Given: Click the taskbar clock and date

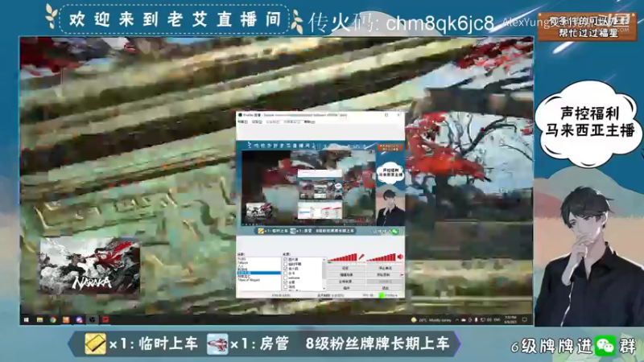Looking at the screenshot, I should pos(510,319).
